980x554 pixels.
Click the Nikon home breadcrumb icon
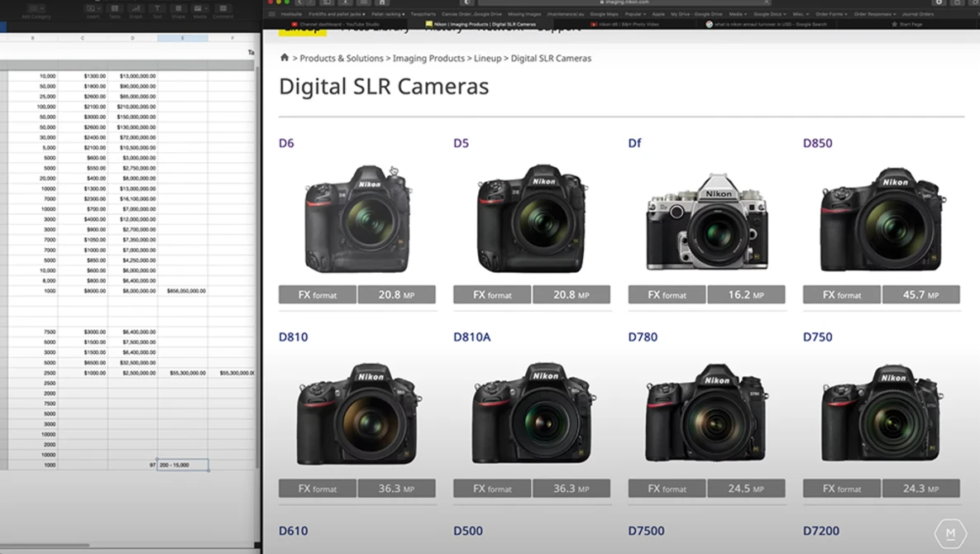coord(284,57)
